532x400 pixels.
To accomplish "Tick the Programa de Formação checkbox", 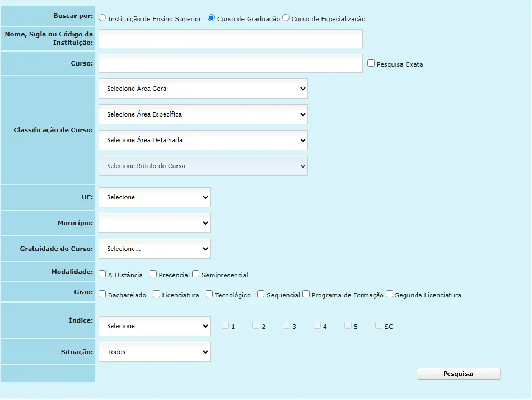I will [306, 294].
